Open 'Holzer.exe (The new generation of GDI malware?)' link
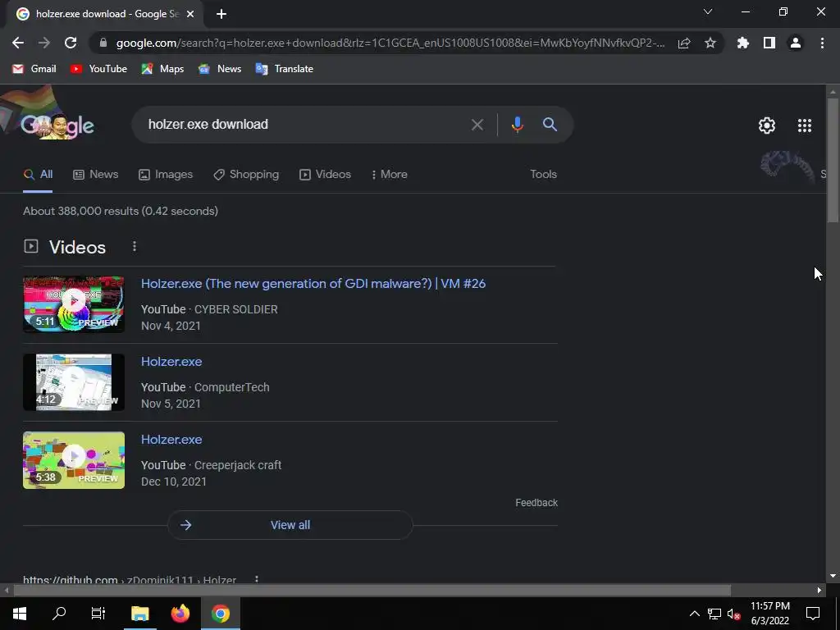840x630 pixels. click(x=313, y=283)
